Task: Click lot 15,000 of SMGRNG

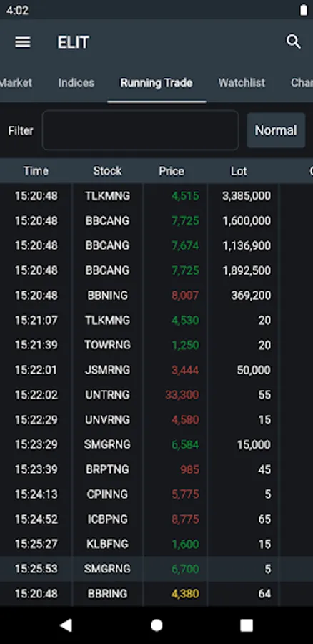Action: click(254, 444)
